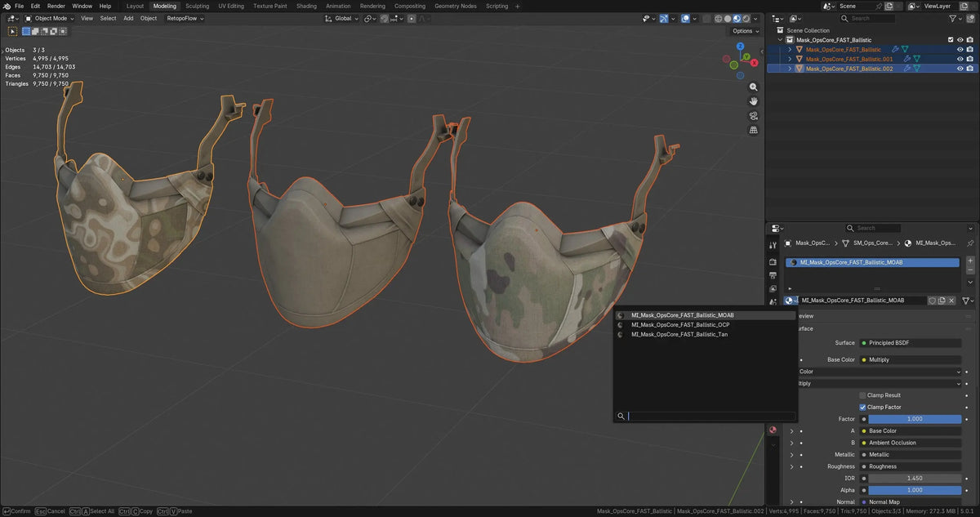Uncheck the collection exclude checkbox
Image resolution: width=980 pixels, height=517 pixels.
(x=950, y=40)
